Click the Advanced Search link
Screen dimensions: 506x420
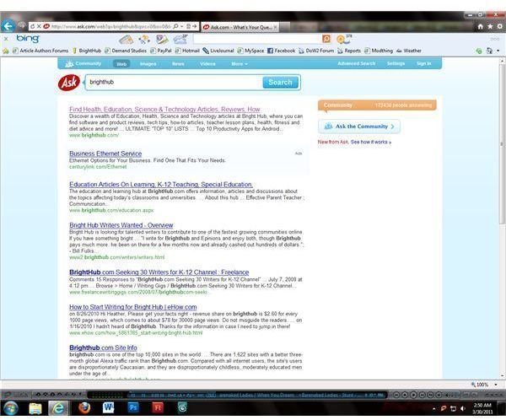357,63
